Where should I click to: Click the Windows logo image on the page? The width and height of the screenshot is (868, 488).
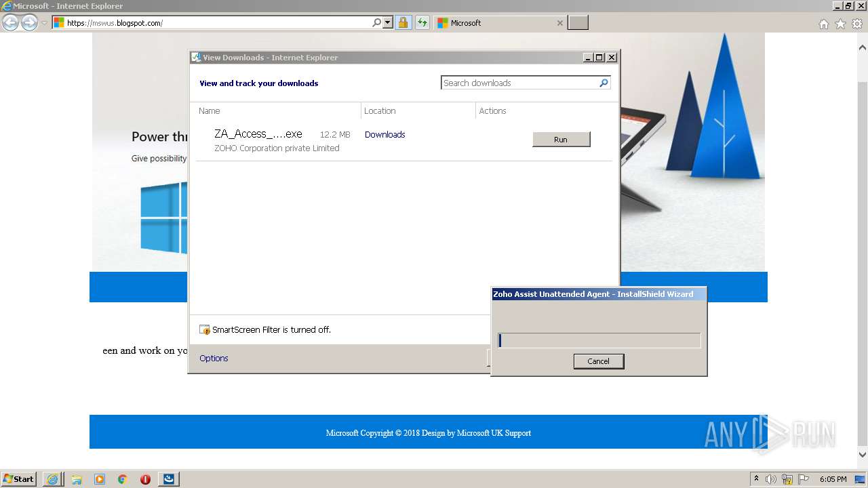tap(163, 218)
